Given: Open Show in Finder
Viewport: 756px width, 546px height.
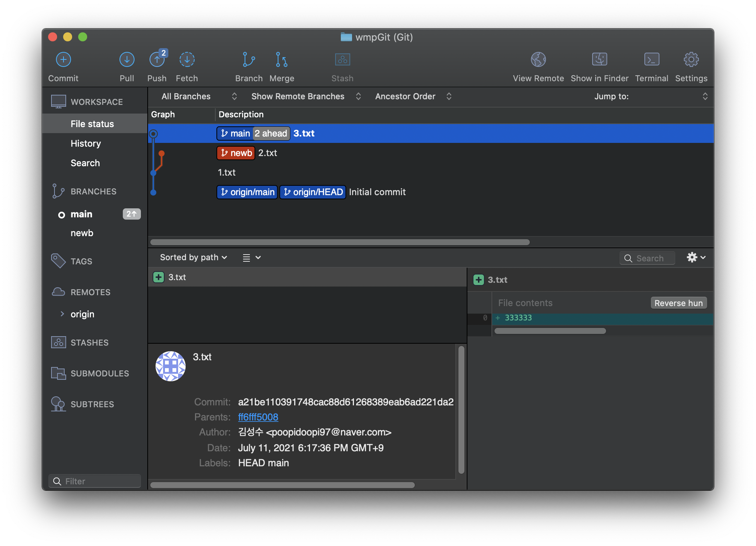Looking at the screenshot, I should [x=599, y=60].
